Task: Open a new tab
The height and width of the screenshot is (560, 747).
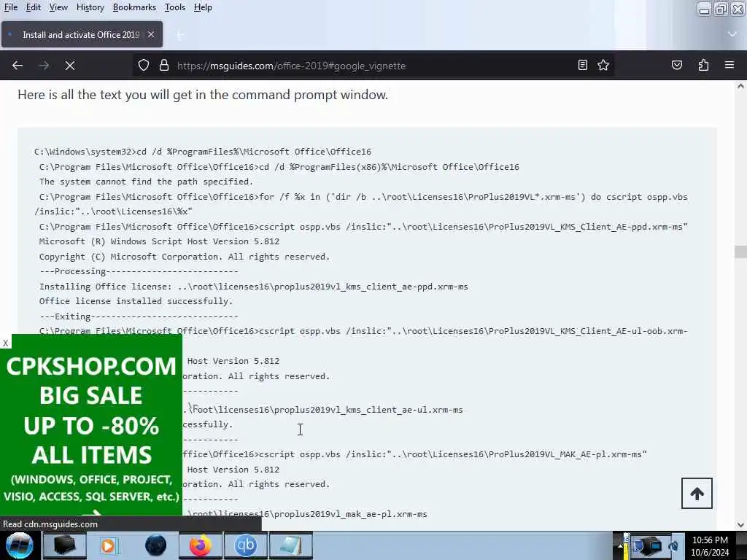Action: point(179,35)
